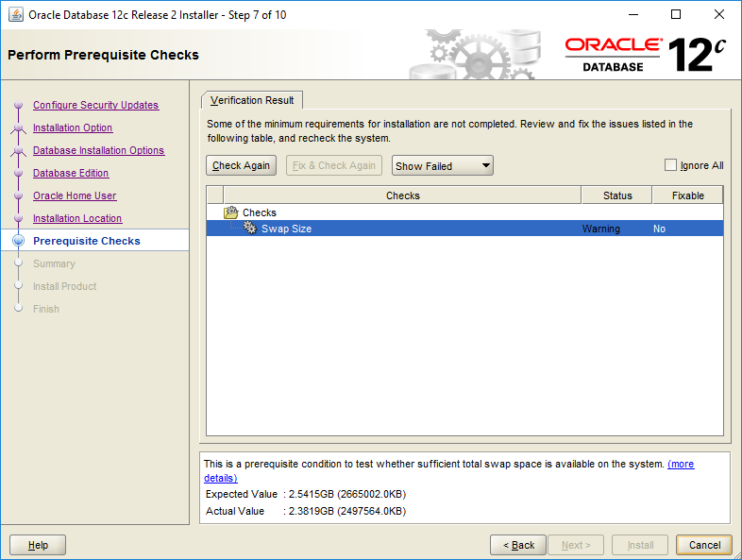Go to Installation Option step
742x560 pixels.
click(x=73, y=127)
